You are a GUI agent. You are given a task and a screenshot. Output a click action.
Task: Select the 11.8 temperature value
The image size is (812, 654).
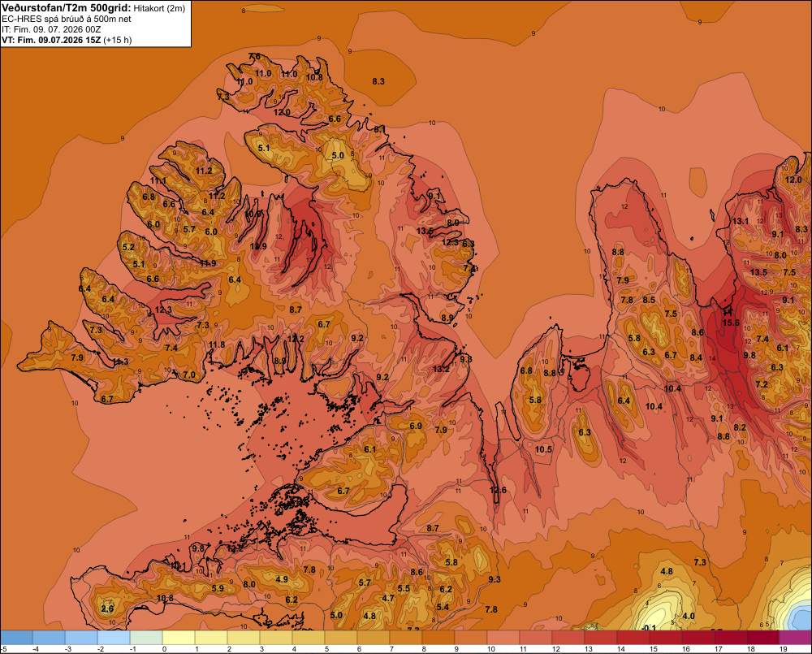click(x=217, y=344)
